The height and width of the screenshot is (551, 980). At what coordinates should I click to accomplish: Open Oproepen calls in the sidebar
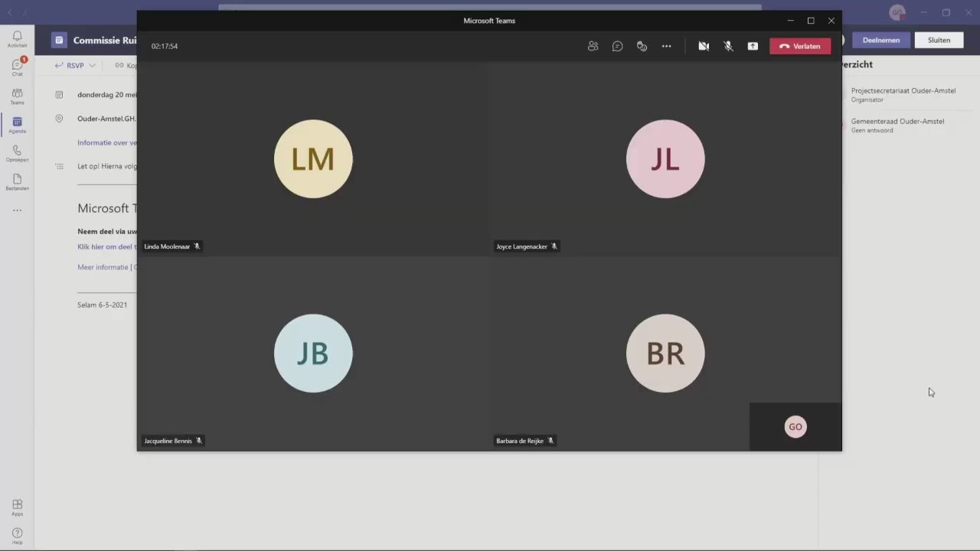tap(17, 154)
